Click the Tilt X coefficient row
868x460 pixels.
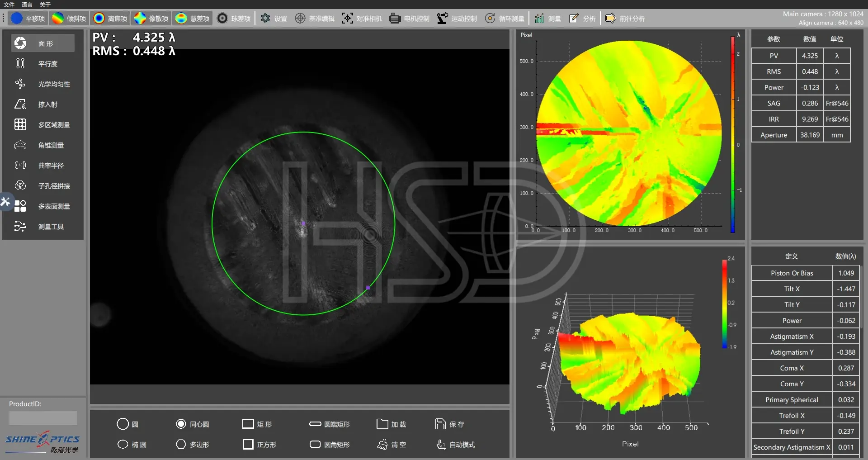tap(806, 289)
